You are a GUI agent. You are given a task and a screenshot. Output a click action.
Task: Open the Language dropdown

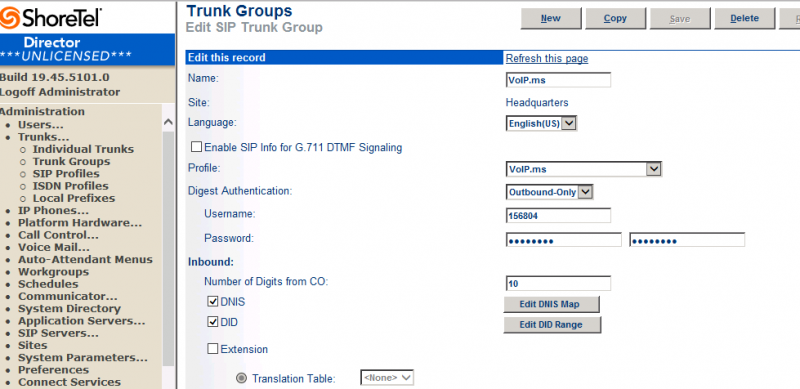541,124
